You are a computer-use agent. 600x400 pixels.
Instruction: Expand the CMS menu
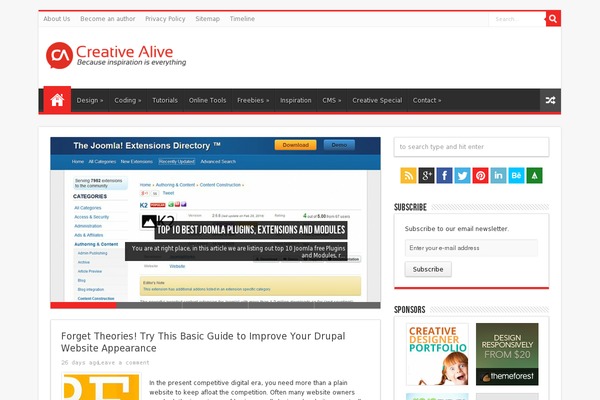pos(331,100)
